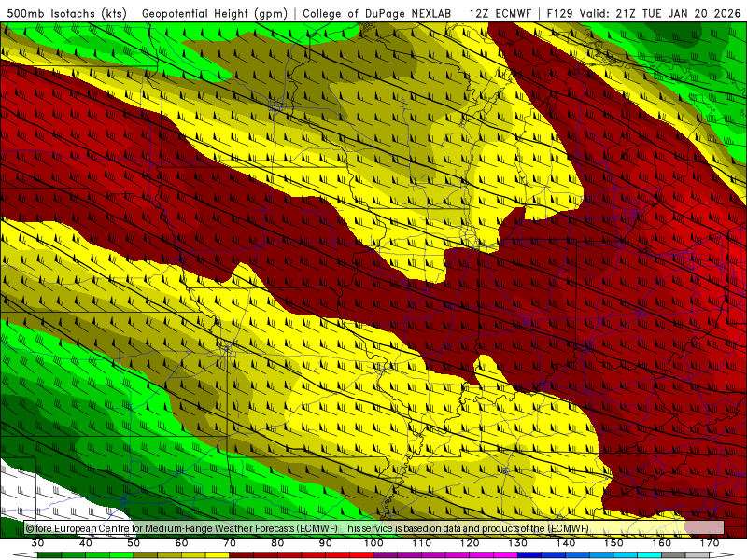
Task: Click the legend value 40
Action: pyautogui.click(x=86, y=543)
